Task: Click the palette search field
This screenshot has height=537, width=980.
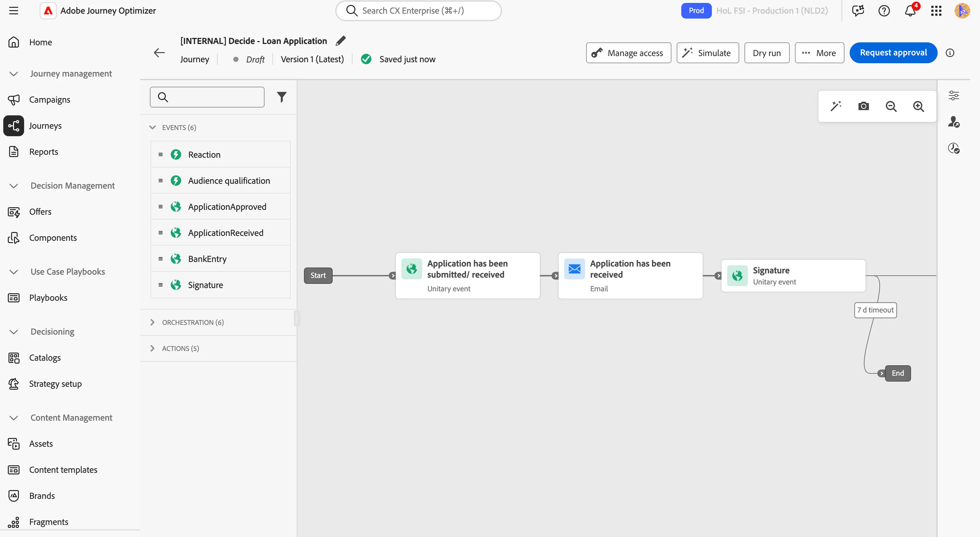Action: pos(207,97)
